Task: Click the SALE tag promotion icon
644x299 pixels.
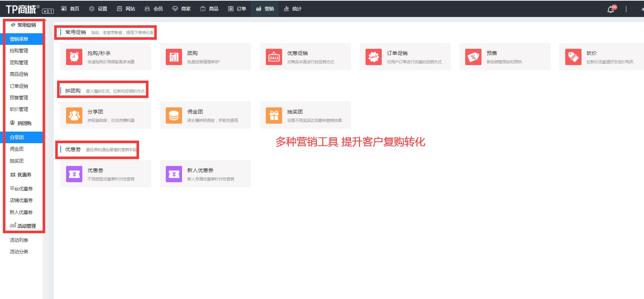Action: click(274, 57)
